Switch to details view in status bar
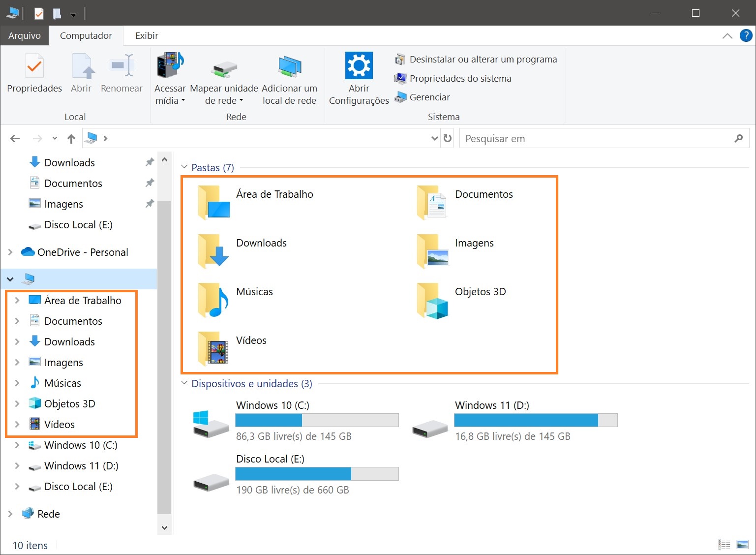 tap(724, 544)
